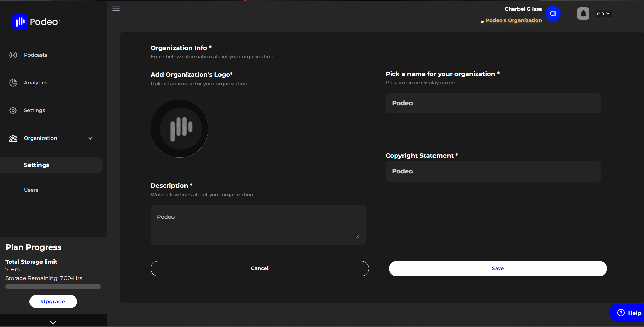Click the Save button
This screenshot has width=644, height=327.
point(498,268)
